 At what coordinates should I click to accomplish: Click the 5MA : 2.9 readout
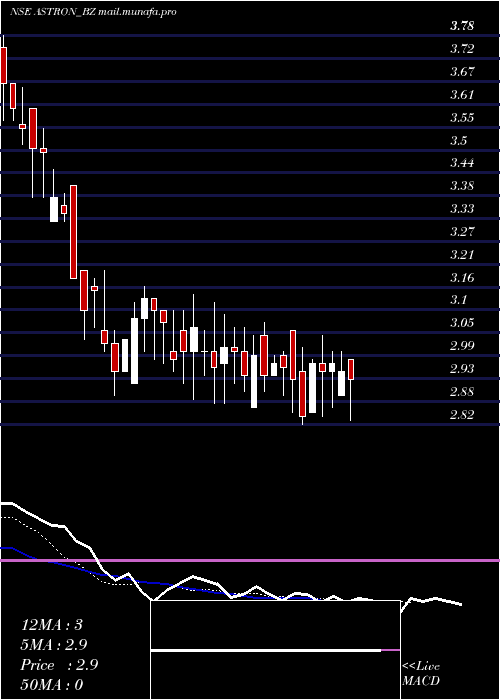(54, 645)
